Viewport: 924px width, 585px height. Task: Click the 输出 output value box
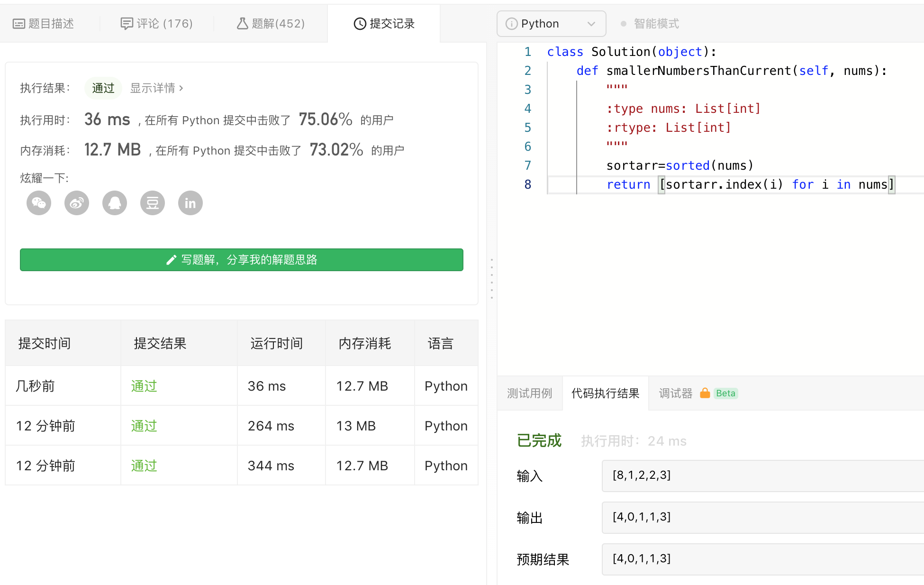point(763,517)
